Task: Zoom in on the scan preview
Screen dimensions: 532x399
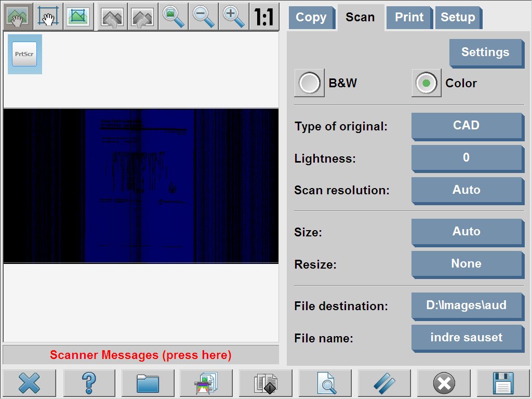Action: click(233, 17)
